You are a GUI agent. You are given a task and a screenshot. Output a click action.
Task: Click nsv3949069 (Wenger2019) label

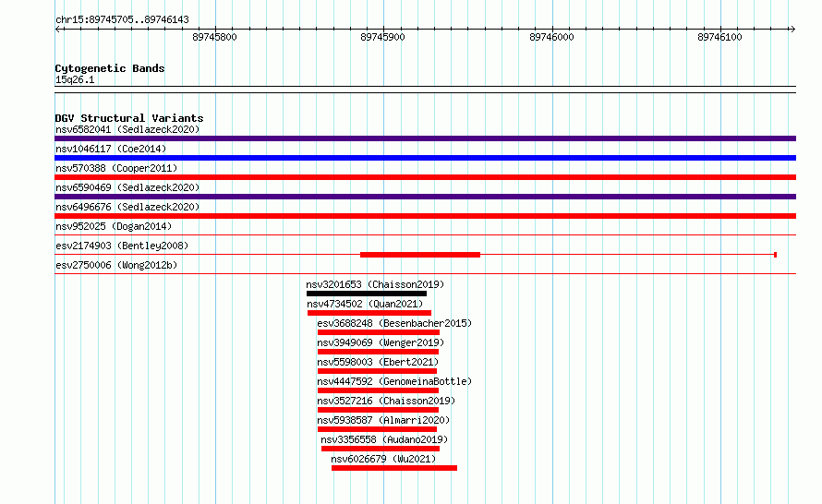tap(381, 342)
